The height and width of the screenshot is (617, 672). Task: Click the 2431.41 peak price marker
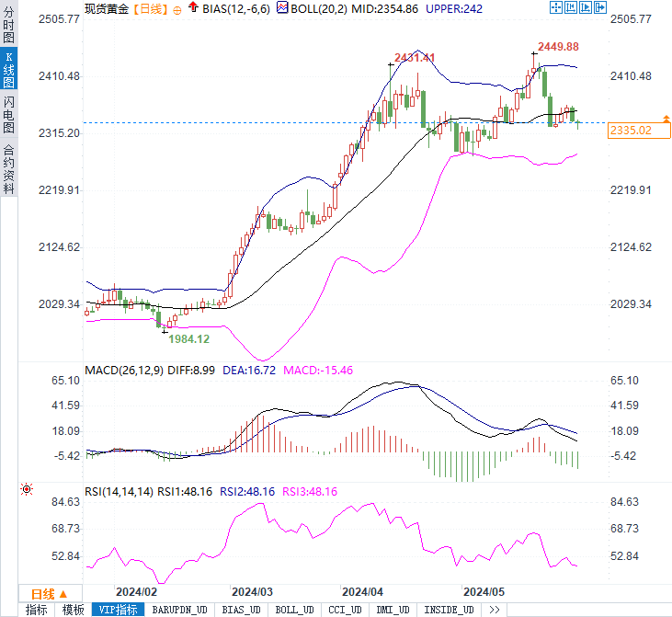click(415, 57)
